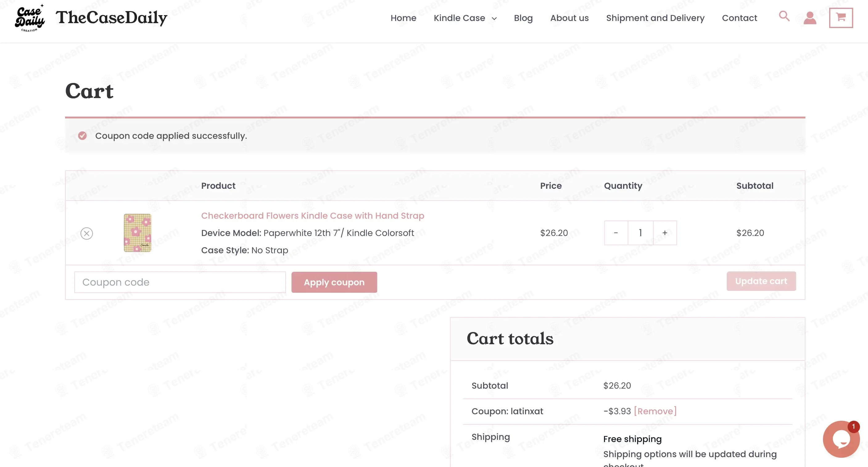This screenshot has height=467, width=868.
Task: Open the search icon in header
Action: click(x=784, y=16)
